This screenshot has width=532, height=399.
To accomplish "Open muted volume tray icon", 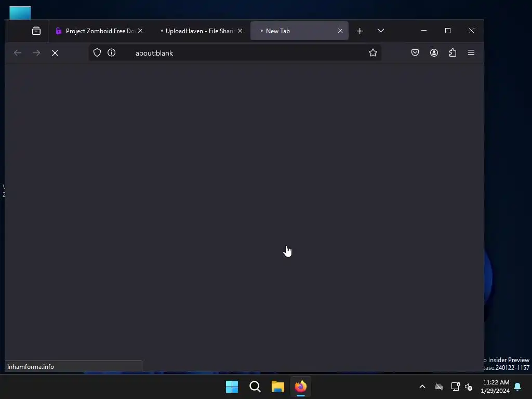I will [x=469, y=387].
